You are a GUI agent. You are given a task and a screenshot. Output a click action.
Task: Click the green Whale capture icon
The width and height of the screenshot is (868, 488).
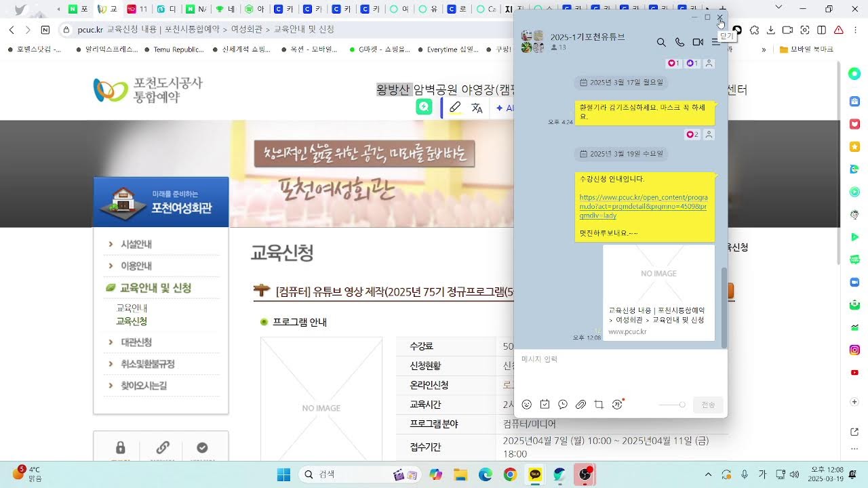point(425,107)
